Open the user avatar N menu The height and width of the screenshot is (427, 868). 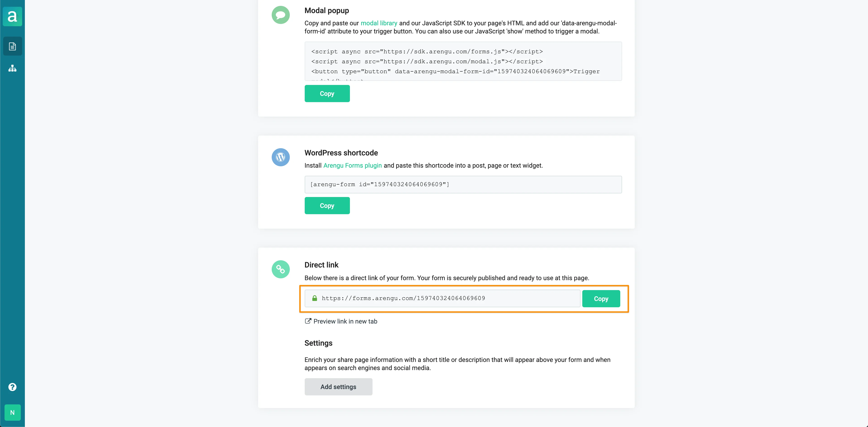tap(12, 413)
